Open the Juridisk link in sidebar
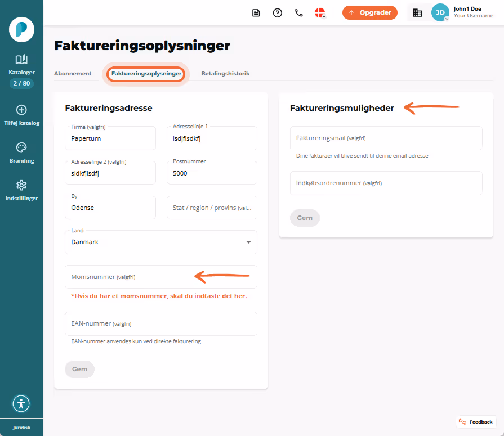 21,428
